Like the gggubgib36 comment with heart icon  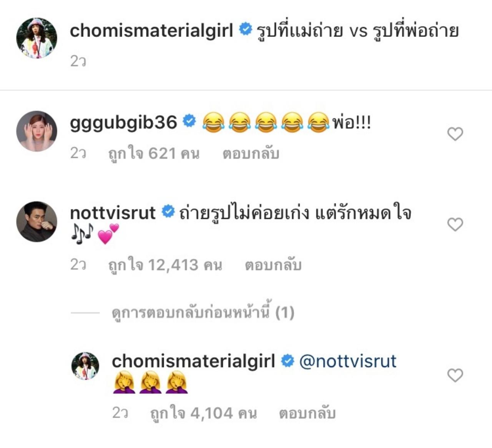click(455, 134)
